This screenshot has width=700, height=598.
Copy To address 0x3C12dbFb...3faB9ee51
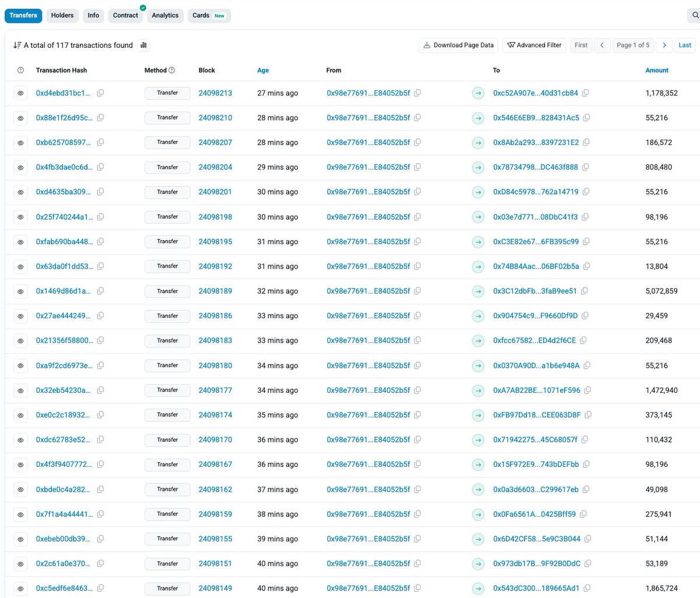(x=584, y=291)
